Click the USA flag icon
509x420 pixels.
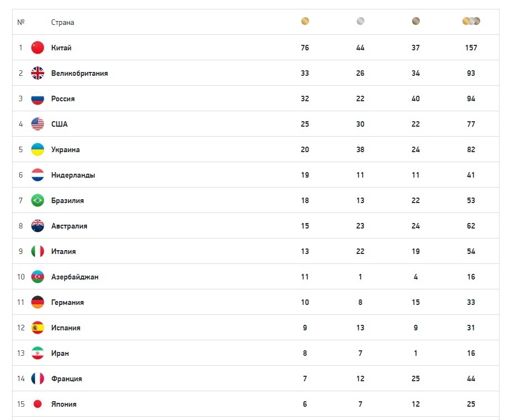click(x=38, y=124)
